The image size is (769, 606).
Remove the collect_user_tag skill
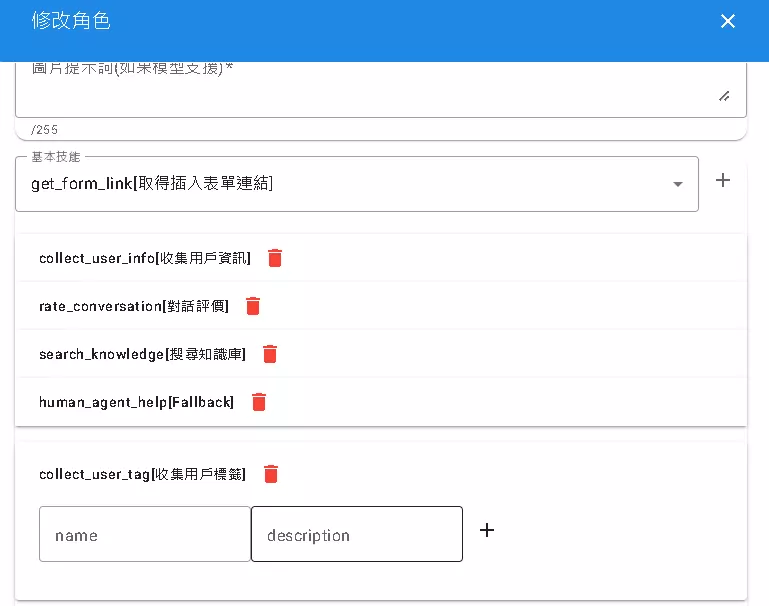click(271, 474)
